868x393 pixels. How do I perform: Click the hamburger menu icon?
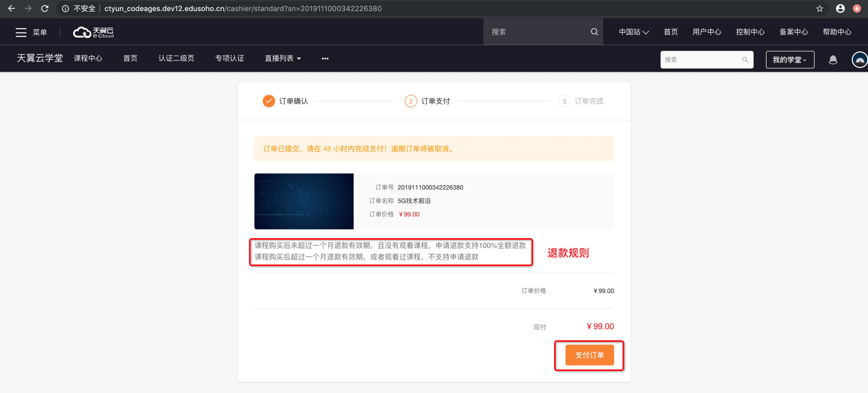tap(21, 32)
